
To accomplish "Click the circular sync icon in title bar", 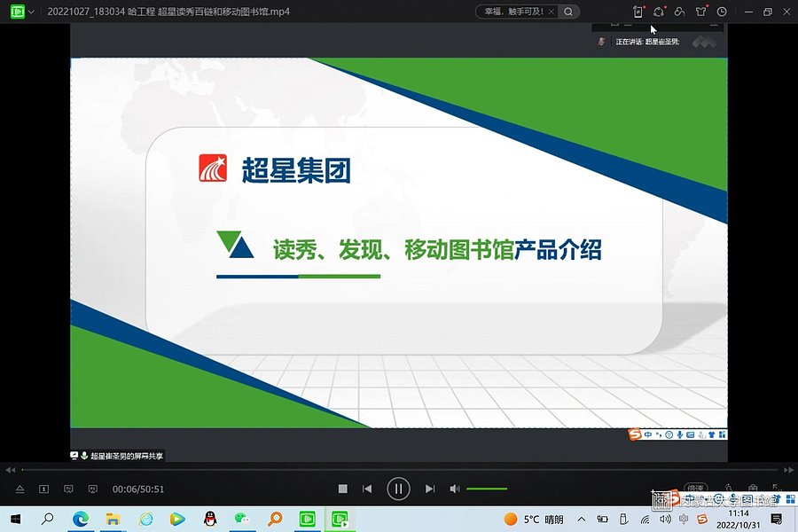I will [x=659, y=12].
